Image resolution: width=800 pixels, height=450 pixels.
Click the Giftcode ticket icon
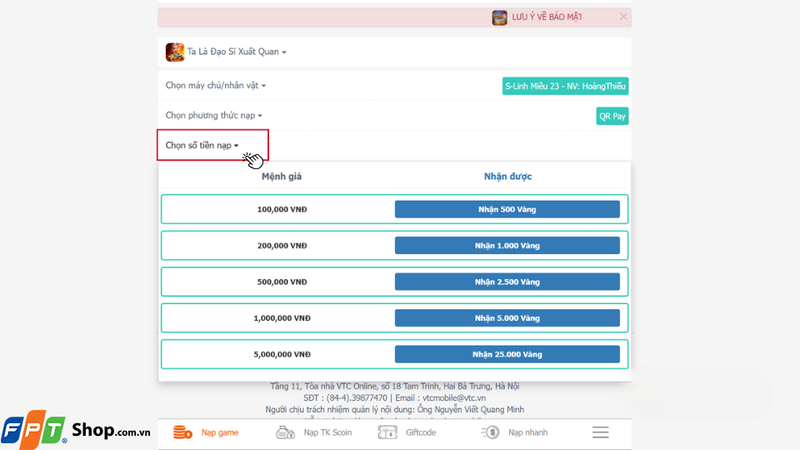click(388, 432)
